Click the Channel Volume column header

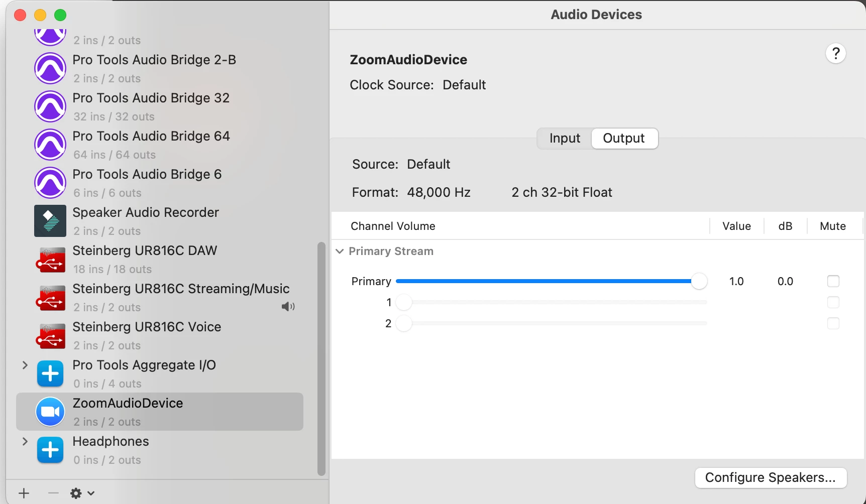(x=393, y=226)
